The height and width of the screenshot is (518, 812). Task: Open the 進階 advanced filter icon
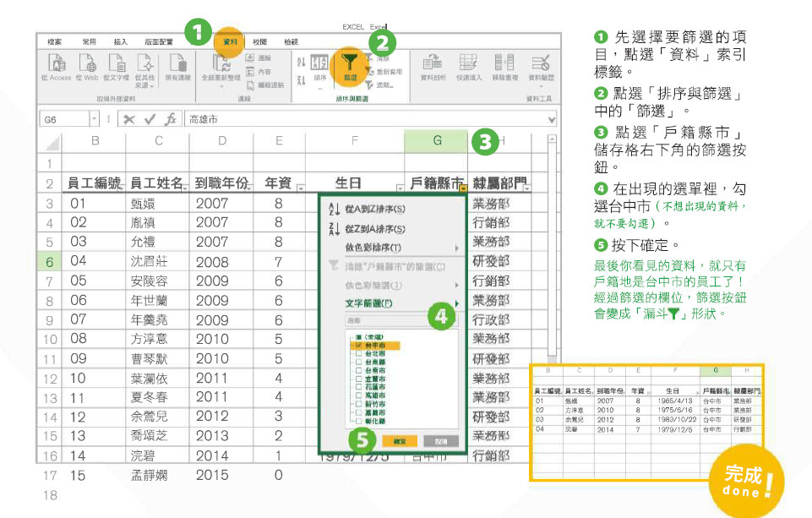[x=368, y=85]
